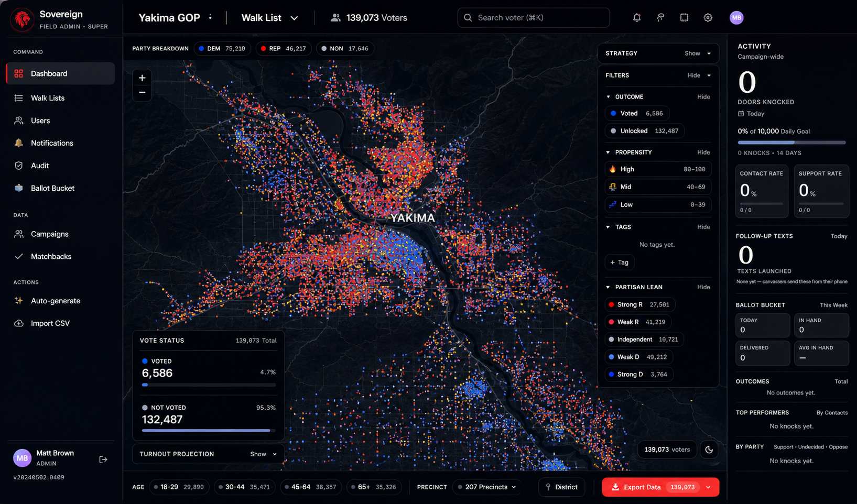Collapse the Tags section
The height and width of the screenshot is (504, 857).
(x=703, y=227)
